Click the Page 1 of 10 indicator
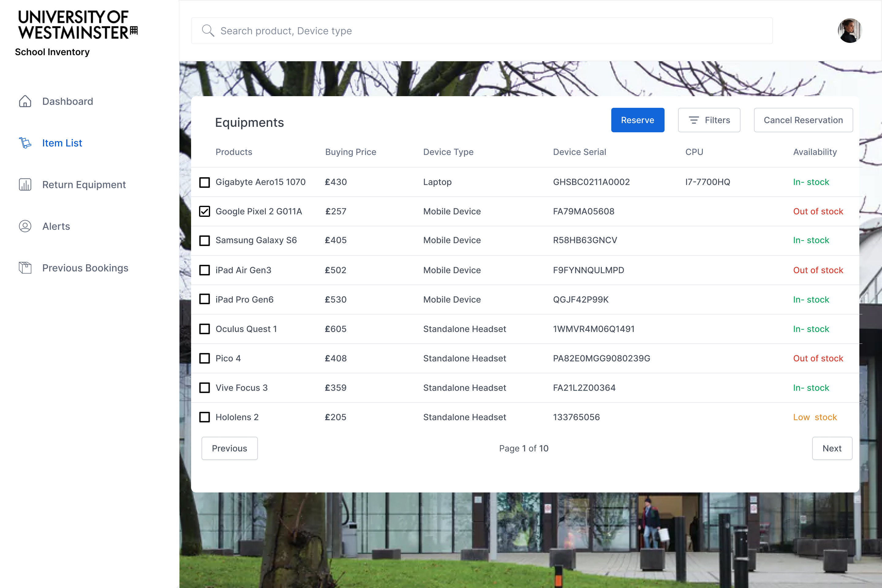 point(523,448)
